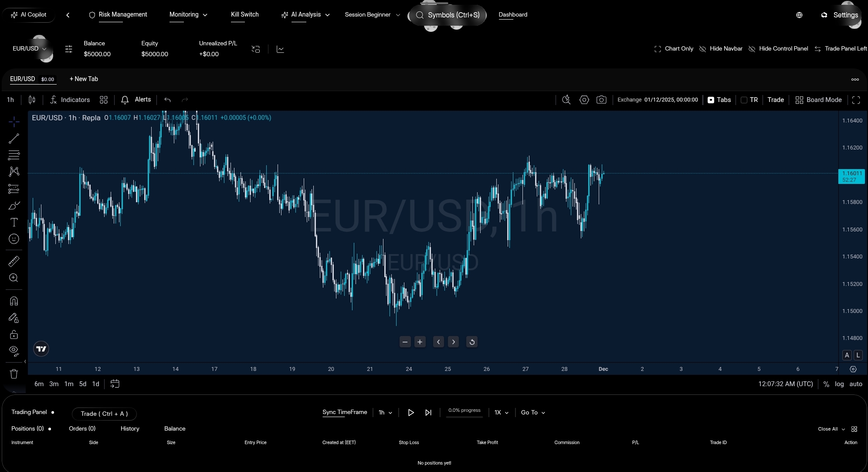The image size is (868, 472).
Task: Select the trend line drawing tool
Action: pyautogui.click(x=14, y=139)
